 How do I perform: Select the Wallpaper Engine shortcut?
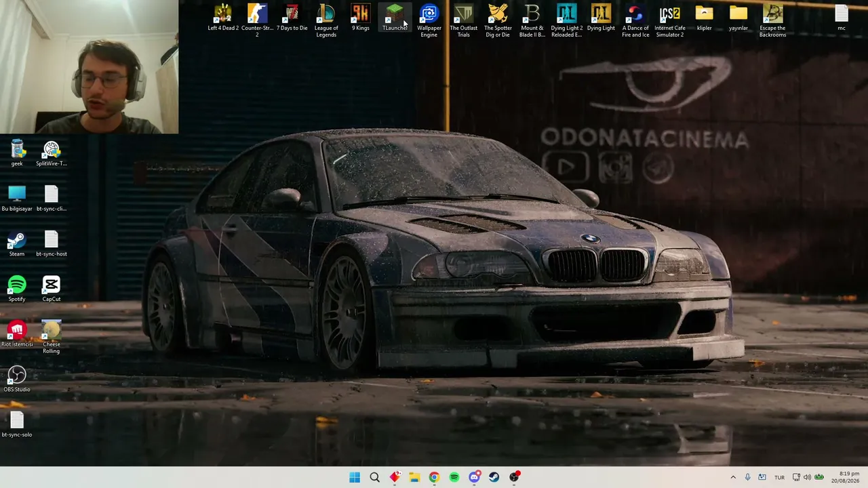point(429,21)
